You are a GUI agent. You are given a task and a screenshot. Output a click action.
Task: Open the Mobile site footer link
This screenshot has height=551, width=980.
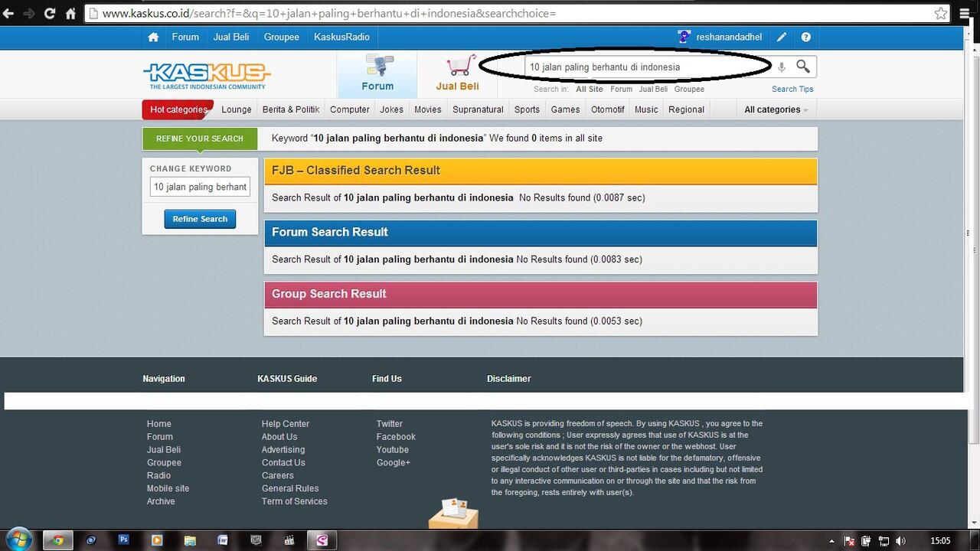coord(168,488)
